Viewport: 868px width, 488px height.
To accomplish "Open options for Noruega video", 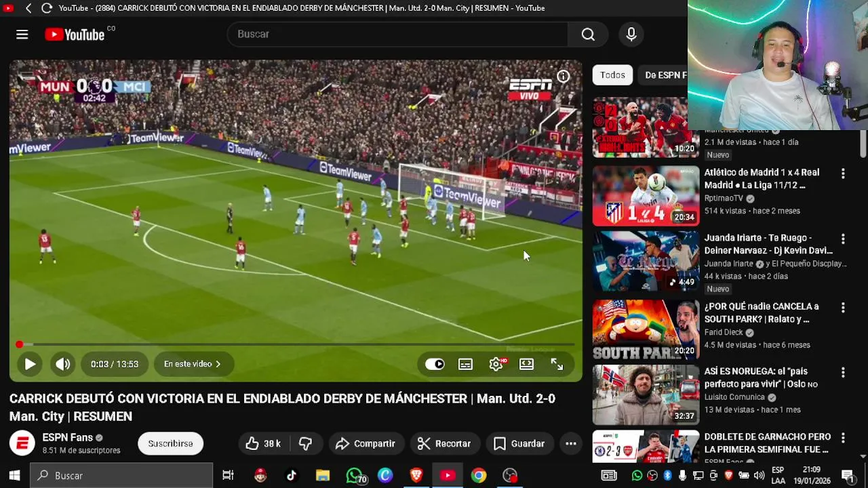I will coord(843,373).
